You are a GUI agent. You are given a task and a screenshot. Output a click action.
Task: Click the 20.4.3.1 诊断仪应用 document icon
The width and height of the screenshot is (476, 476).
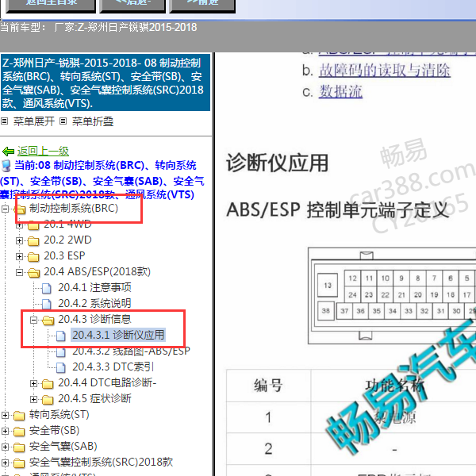point(61,336)
